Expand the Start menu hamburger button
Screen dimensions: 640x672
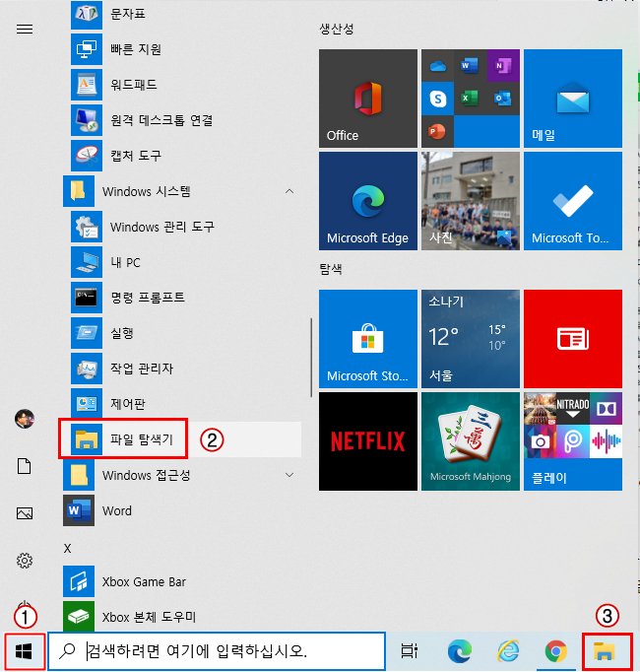[25, 29]
